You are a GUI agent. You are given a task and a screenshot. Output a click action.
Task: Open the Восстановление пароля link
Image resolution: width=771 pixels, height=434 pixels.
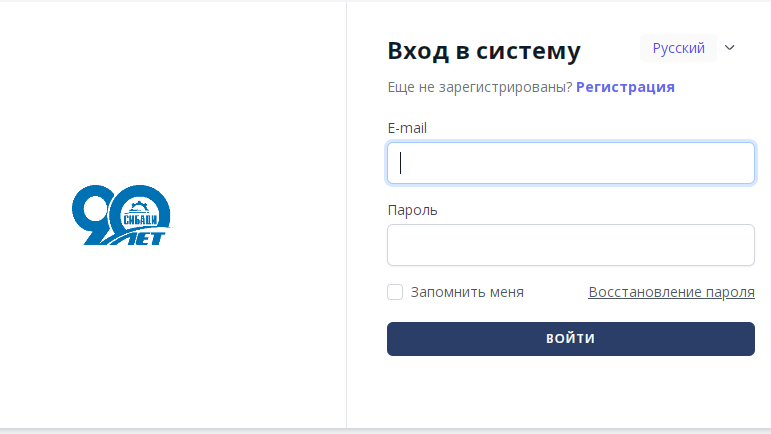coord(671,292)
